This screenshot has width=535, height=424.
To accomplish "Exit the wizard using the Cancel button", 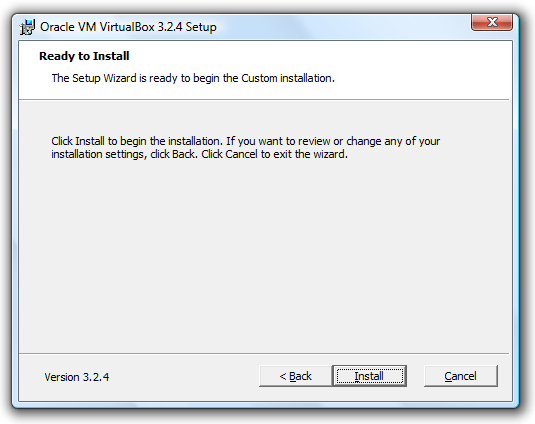I will coord(461,376).
